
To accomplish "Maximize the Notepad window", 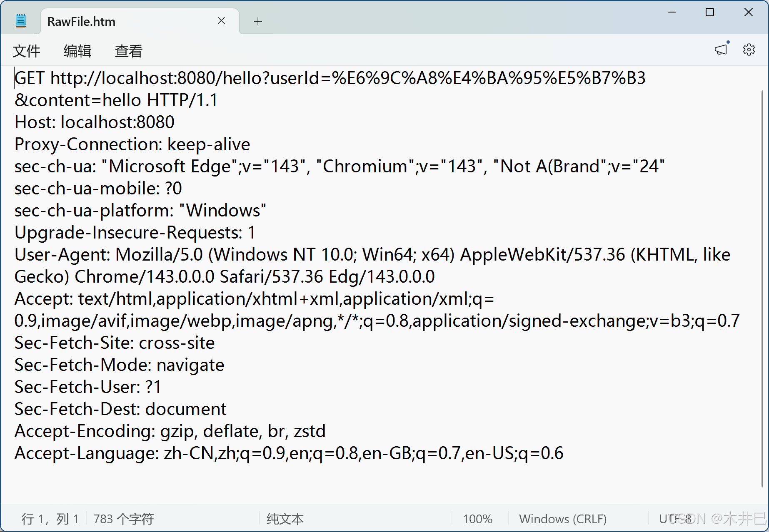I will click(x=710, y=12).
